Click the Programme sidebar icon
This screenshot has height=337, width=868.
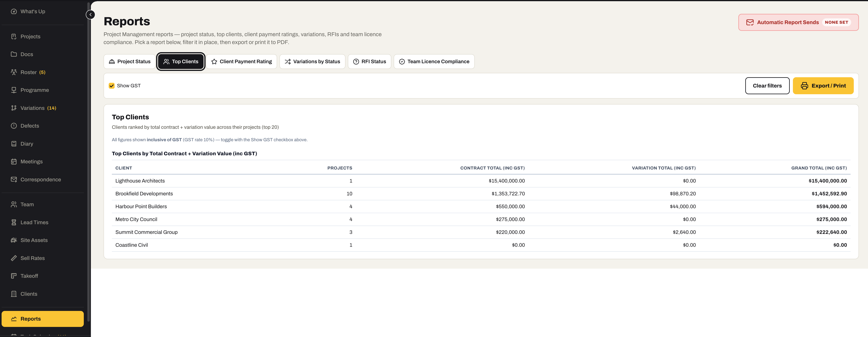(14, 90)
